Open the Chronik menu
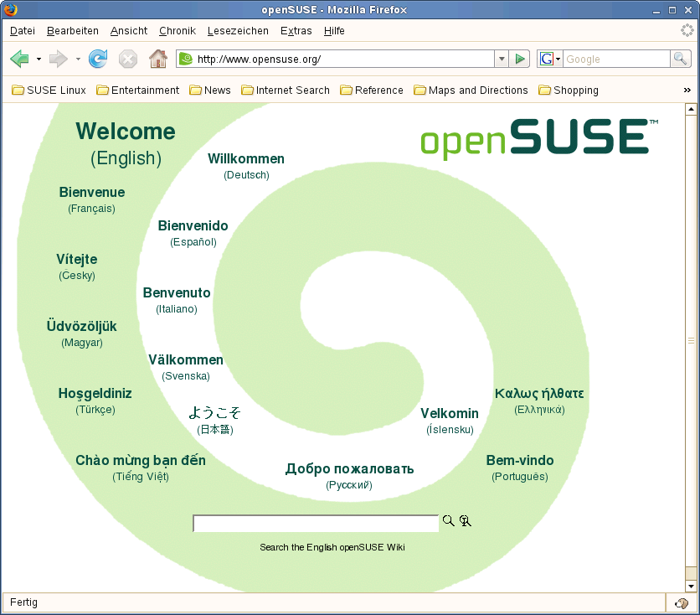Viewport: 700px width, 615px height. (x=178, y=31)
